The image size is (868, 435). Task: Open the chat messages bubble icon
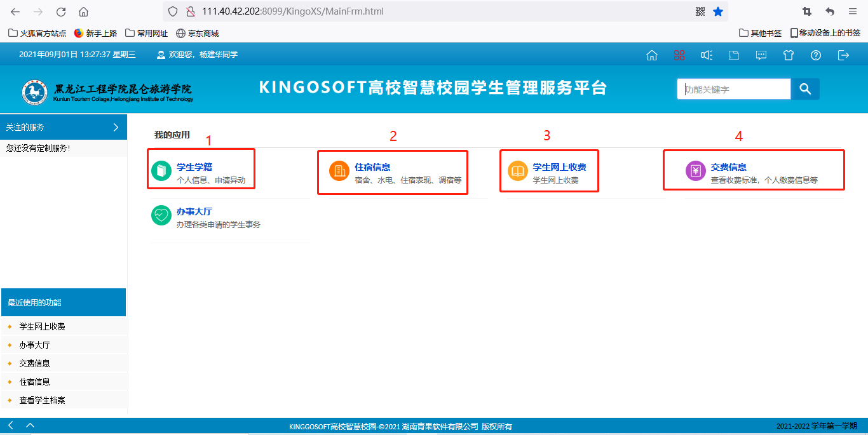click(x=761, y=55)
